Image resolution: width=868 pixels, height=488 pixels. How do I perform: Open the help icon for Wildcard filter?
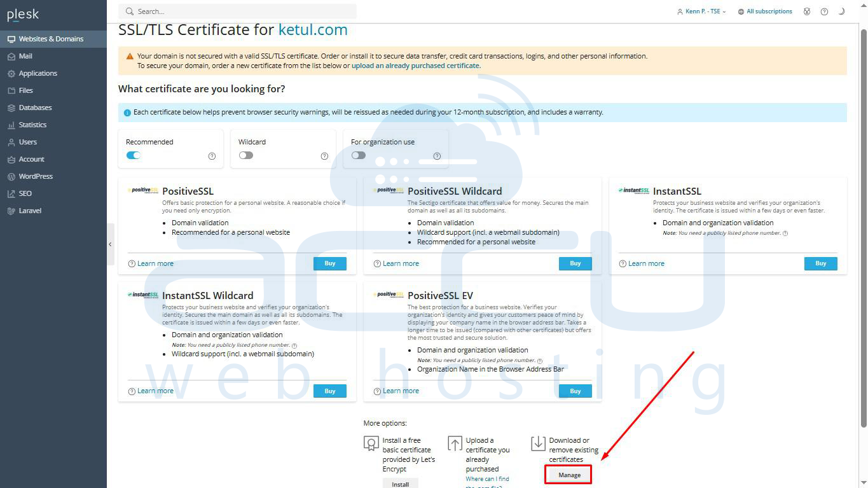(324, 156)
